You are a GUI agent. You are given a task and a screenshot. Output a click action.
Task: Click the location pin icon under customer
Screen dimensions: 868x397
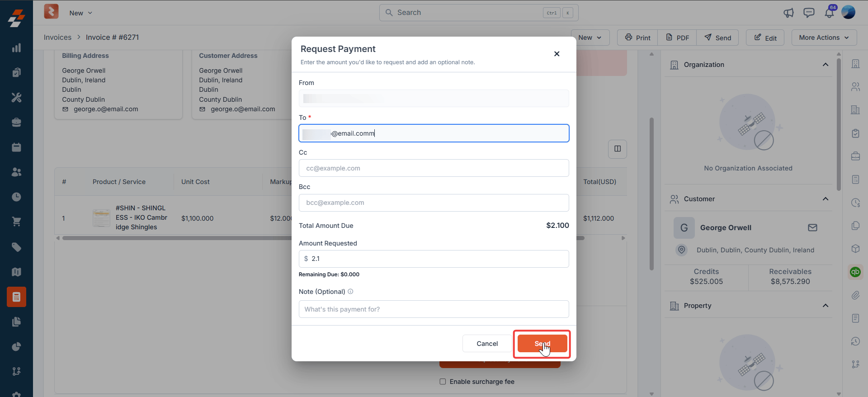[x=682, y=250]
